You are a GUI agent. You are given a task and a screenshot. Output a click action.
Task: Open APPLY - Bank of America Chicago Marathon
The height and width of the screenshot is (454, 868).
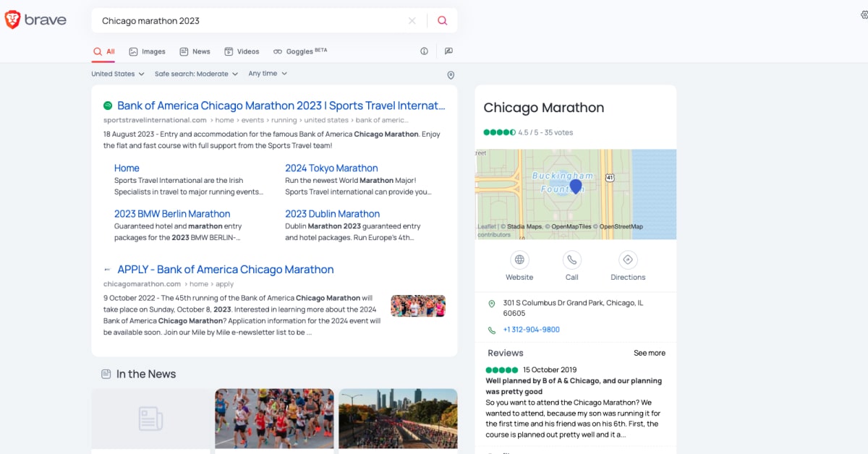225,270
